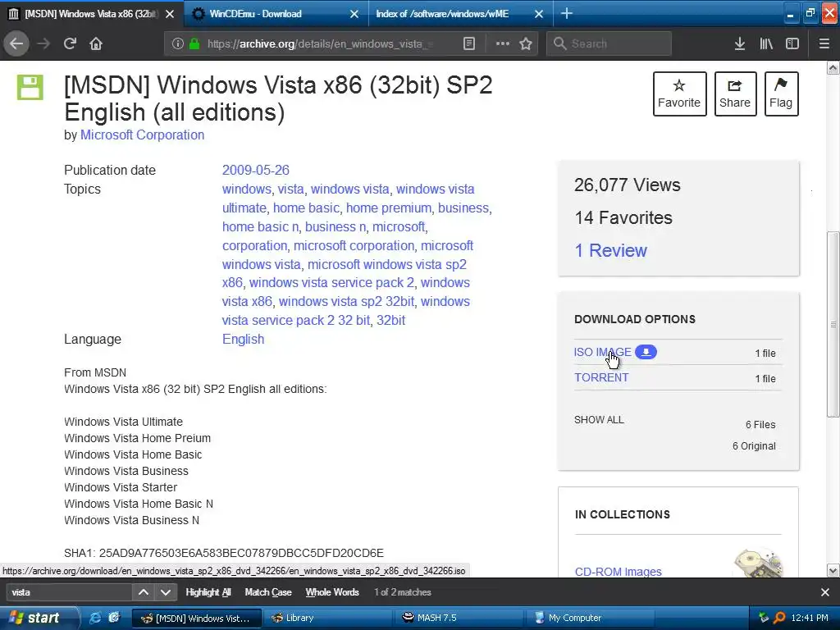Find previous match up arrow

click(x=144, y=592)
